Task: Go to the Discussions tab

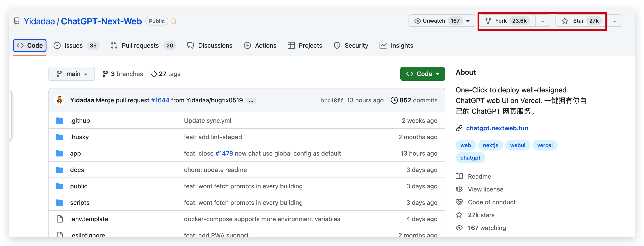Action: point(210,46)
